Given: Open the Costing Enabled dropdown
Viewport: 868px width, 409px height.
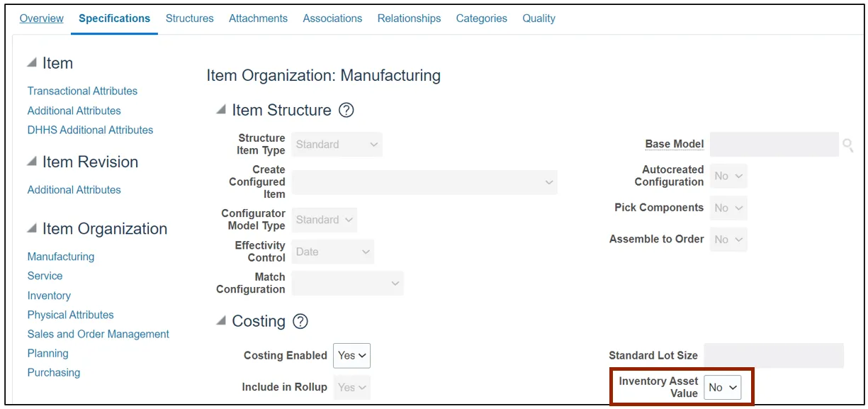Looking at the screenshot, I should tap(351, 356).
